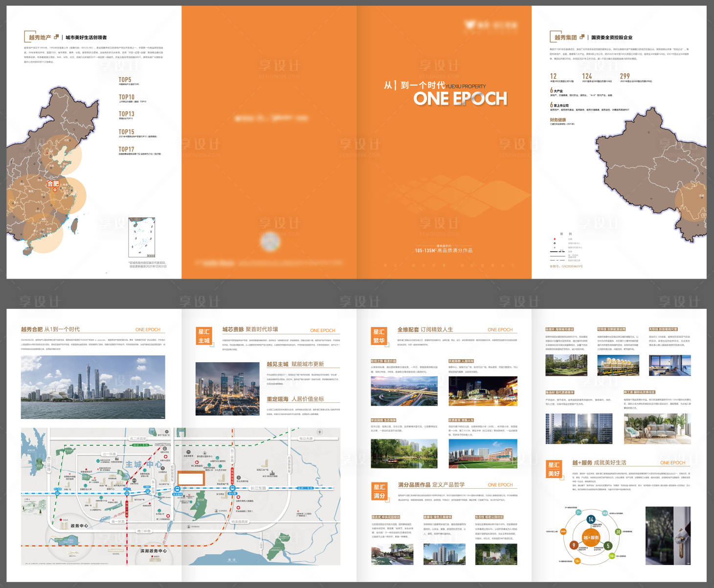Click the brown 9 circle in diagram
Image resolution: width=714 pixels, height=588 pixels.
click(574, 545)
